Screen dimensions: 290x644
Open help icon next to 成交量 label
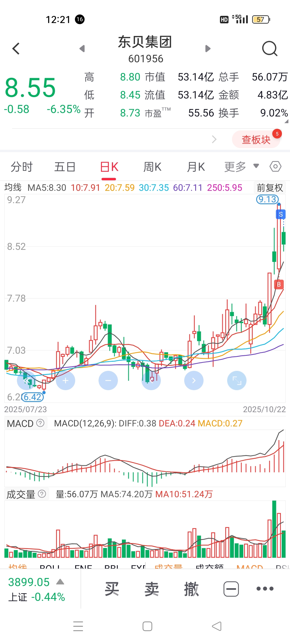(42, 494)
